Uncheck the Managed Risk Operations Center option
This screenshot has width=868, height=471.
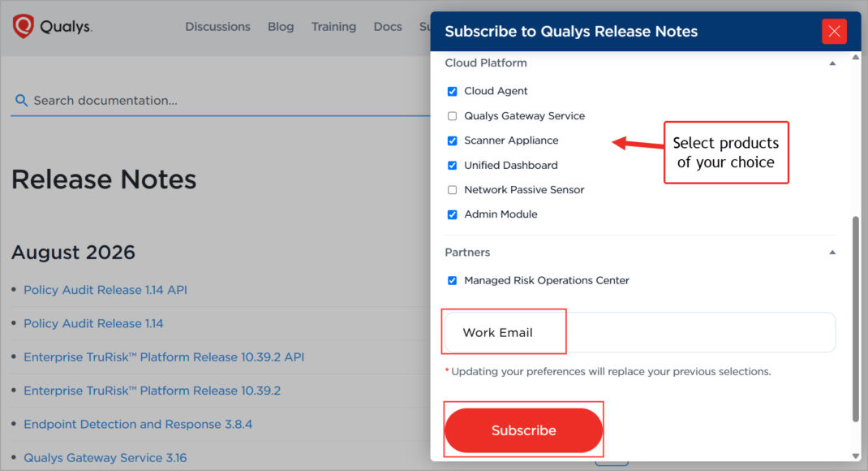click(x=453, y=281)
